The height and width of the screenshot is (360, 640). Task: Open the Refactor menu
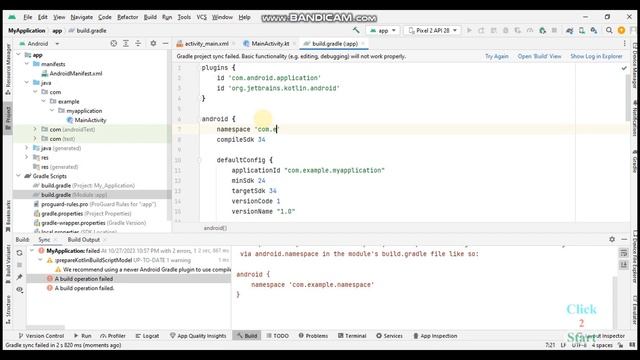[127, 17]
